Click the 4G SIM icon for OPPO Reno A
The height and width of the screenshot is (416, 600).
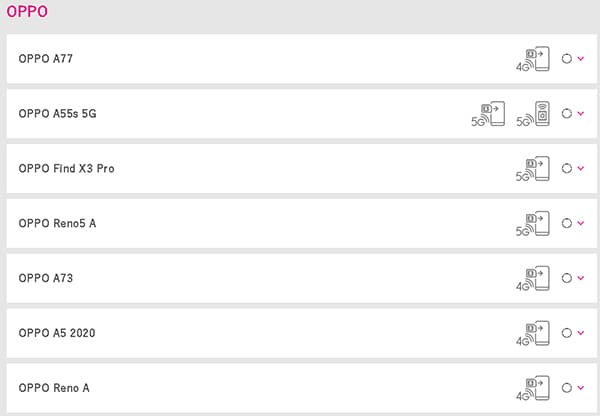click(x=533, y=388)
